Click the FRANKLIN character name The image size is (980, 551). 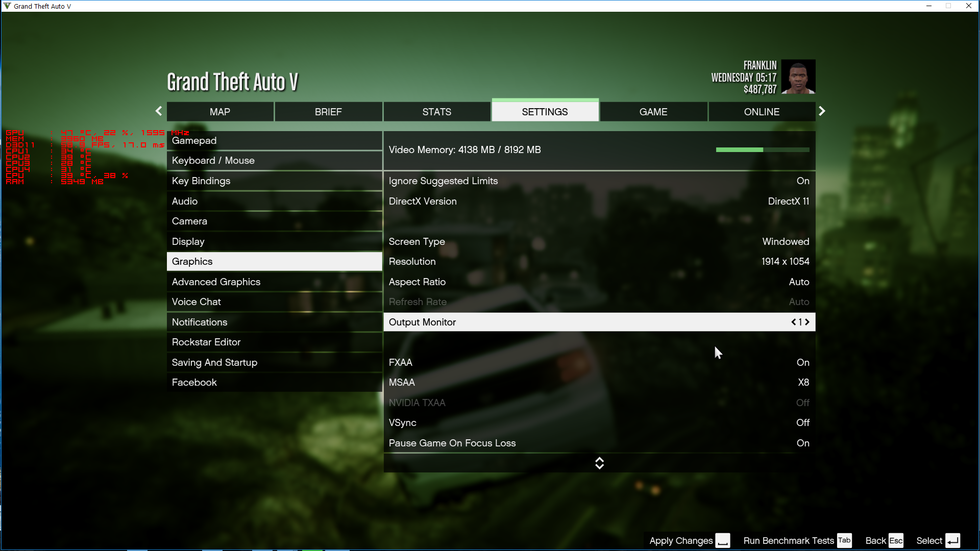pos(760,65)
